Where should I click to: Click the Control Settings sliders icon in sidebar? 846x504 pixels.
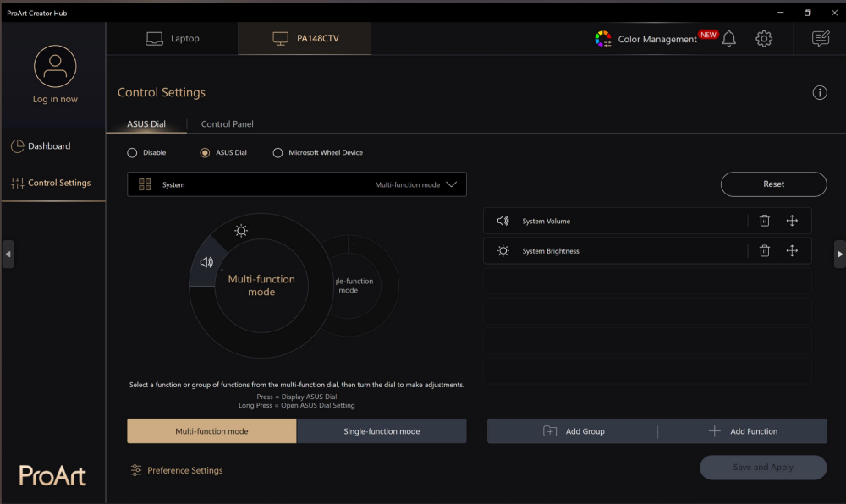(x=17, y=184)
